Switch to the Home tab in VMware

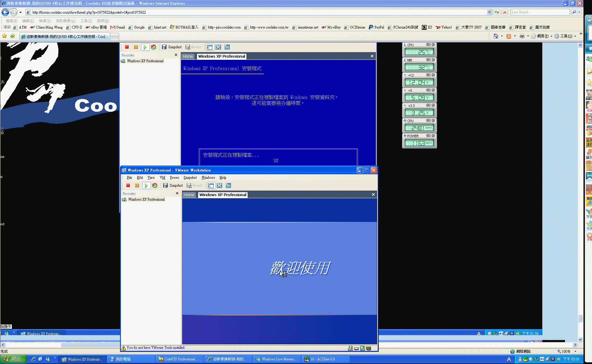189,195
